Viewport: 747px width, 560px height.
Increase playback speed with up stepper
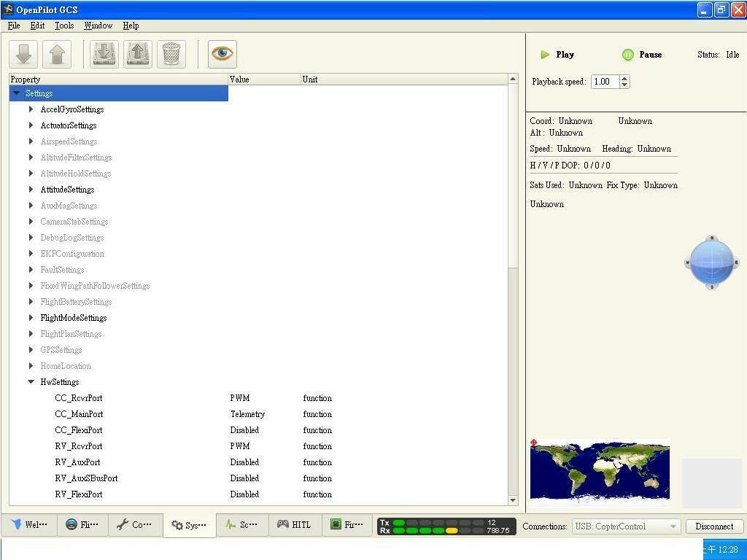[624, 79]
